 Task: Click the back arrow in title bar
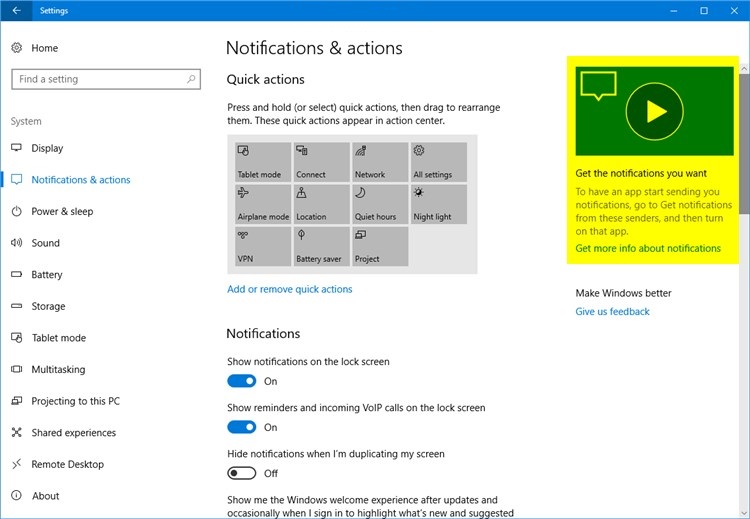pos(16,11)
